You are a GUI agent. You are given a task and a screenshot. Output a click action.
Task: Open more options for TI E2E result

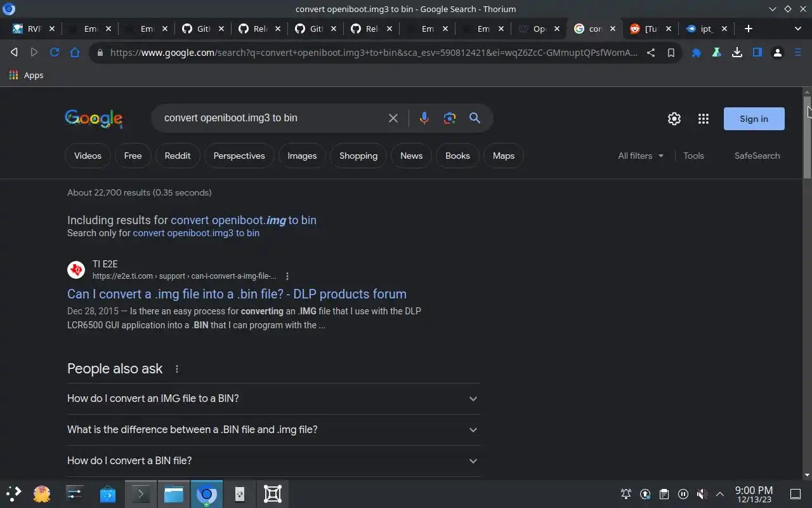287,276
